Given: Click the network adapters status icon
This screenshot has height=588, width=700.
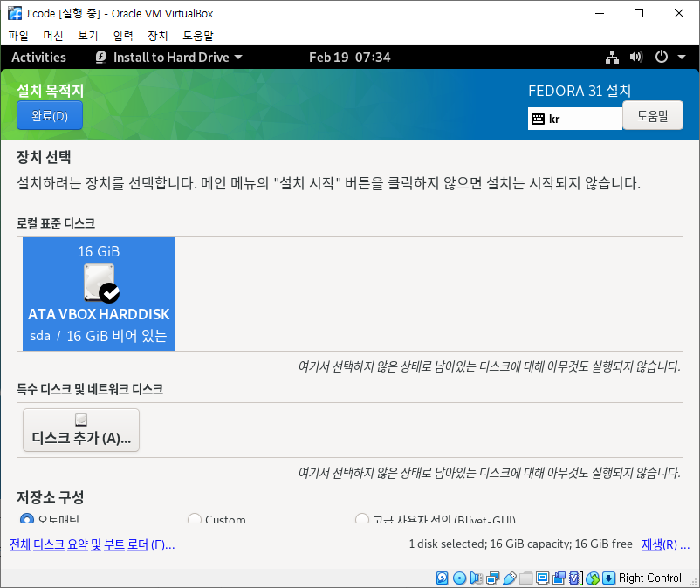Looking at the screenshot, I should pos(493,578).
